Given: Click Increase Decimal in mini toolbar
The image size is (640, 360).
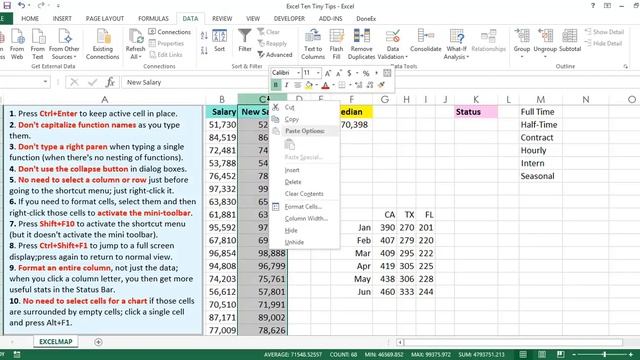Looking at the screenshot, I should click(x=358, y=85).
